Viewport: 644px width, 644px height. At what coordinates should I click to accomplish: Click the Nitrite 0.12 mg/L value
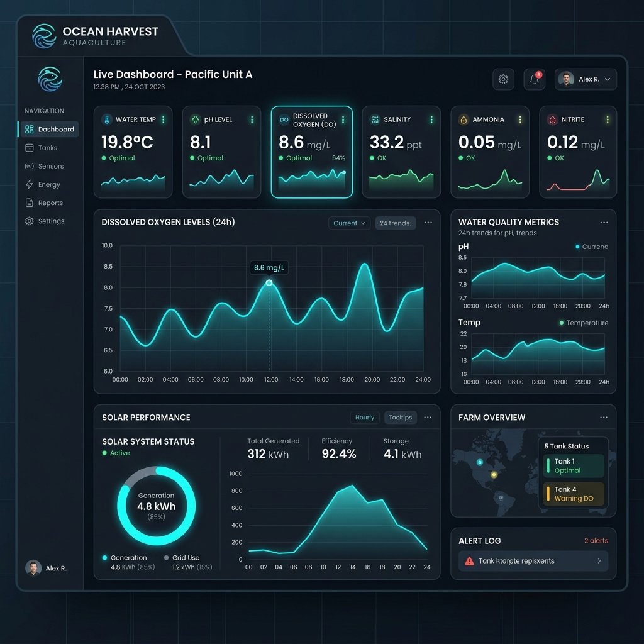[x=576, y=143]
